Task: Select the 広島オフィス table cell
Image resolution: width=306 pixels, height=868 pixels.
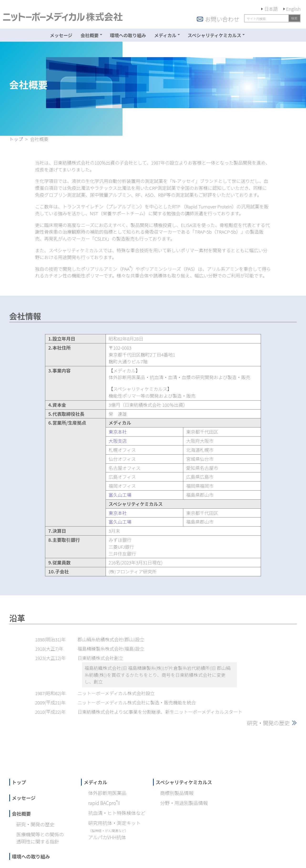Action: 144,477
